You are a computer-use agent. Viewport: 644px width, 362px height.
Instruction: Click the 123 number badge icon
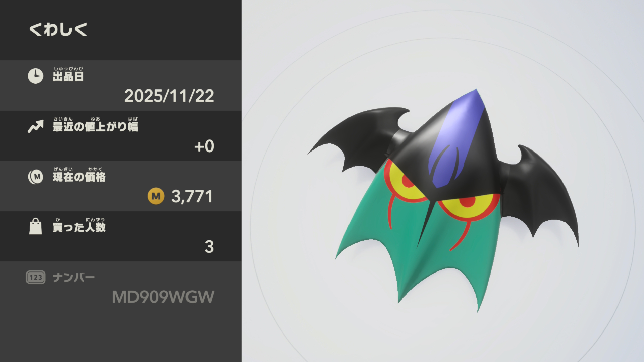36,277
